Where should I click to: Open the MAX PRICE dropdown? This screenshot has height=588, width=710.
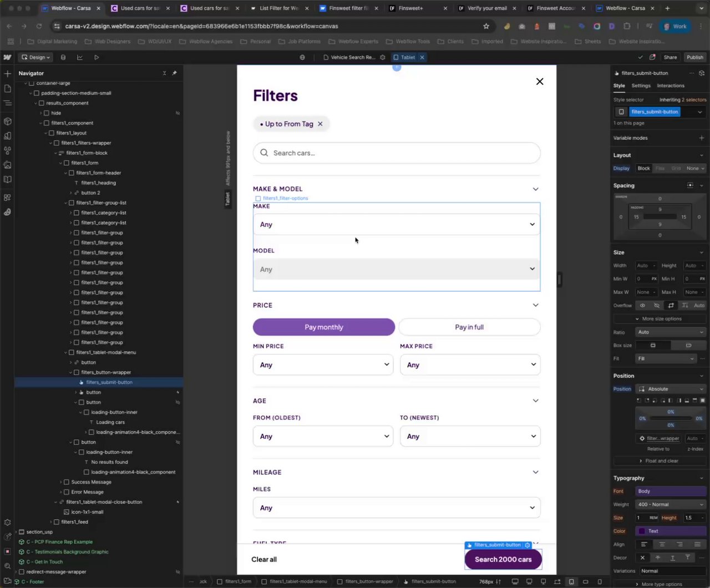click(470, 365)
